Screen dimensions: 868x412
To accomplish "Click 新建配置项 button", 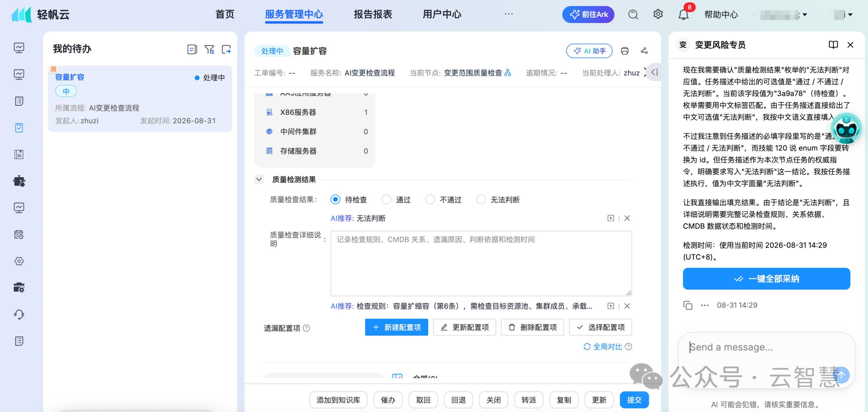I will point(396,327).
